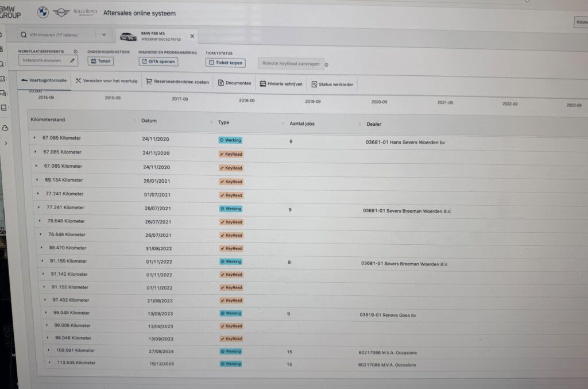This screenshot has width=588, height=389.
Task: Expand the left sidebar with chevron arrow
Action: 6,142
